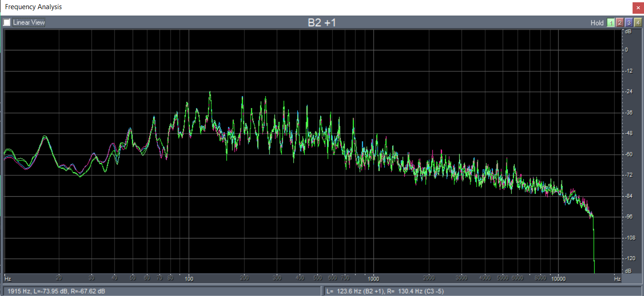Enable the Linear View checkbox
This screenshot has height=296, width=644.
(7, 22)
